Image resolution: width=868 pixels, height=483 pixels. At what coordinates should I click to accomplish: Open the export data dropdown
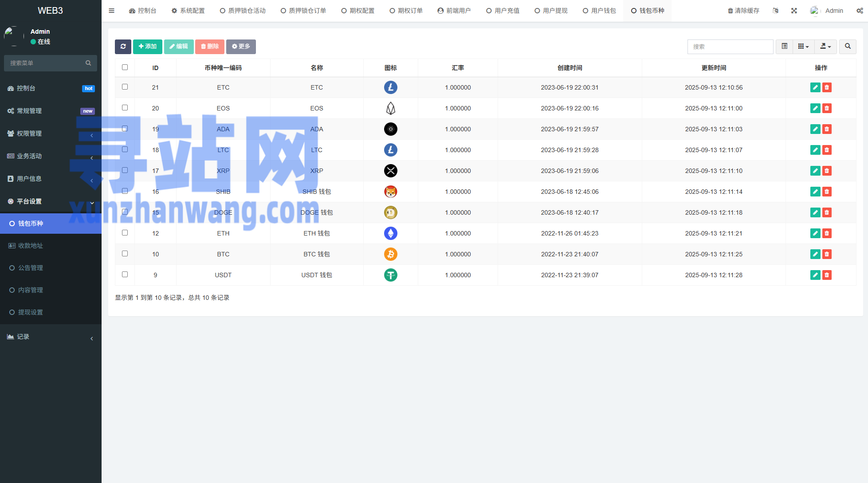(x=825, y=47)
